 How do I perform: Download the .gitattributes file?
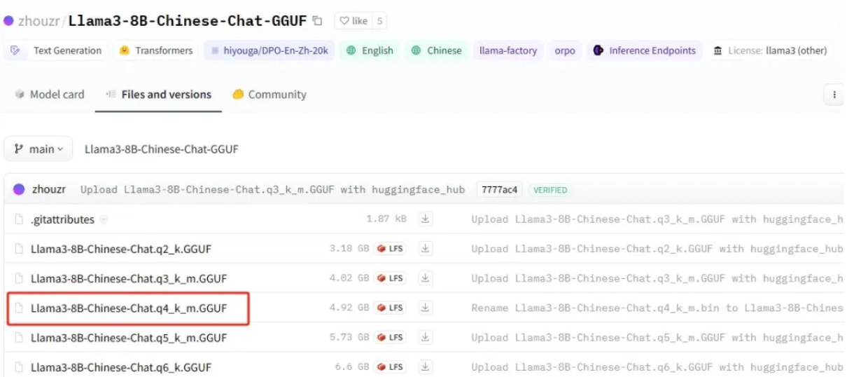[426, 219]
